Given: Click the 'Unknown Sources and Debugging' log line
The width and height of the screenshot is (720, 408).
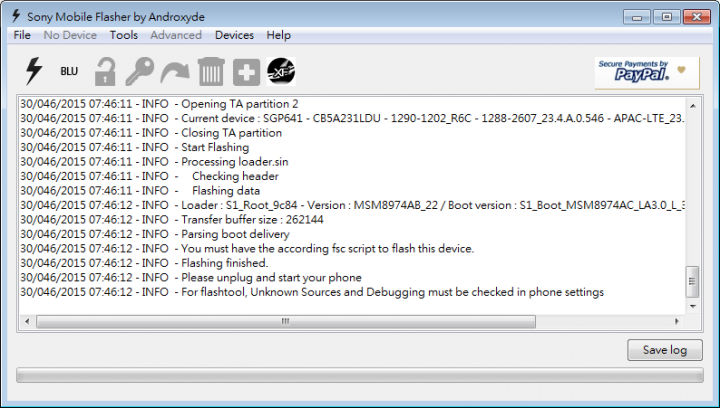Looking at the screenshot, I should (x=312, y=292).
